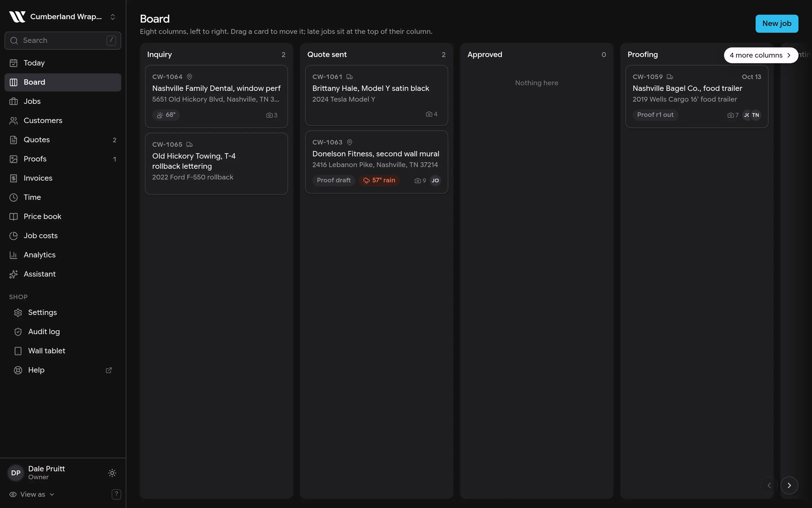Screen dimensions: 812x508
Task: Click the 57° rain weather badge
Action: point(379,180)
